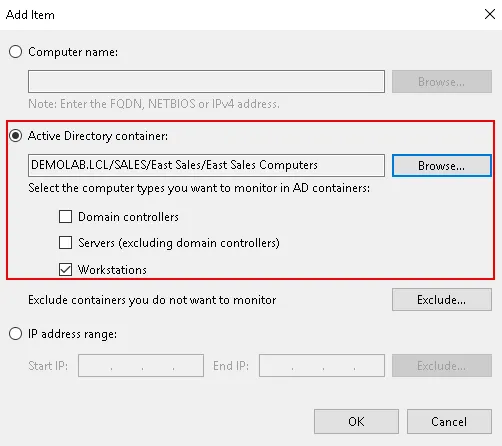Select the IP address range radio button
The width and height of the screenshot is (502, 446).
(15, 334)
